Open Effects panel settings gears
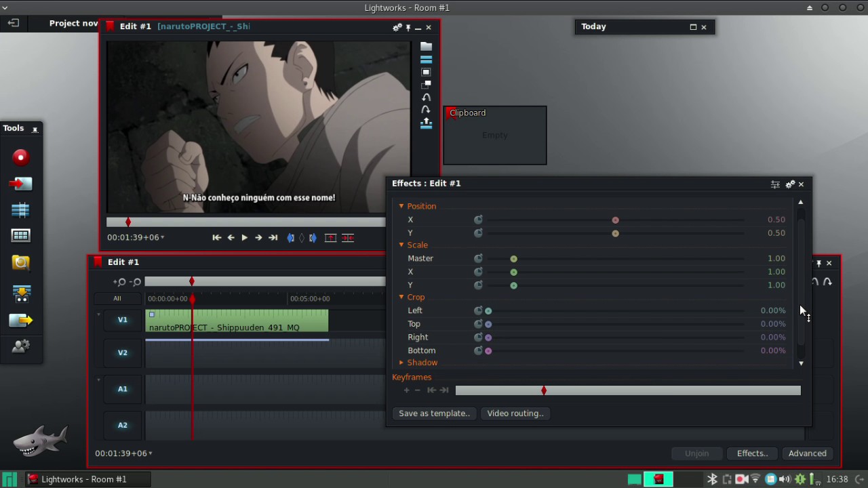Image resolution: width=868 pixels, height=488 pixels. pyautogui.click(x=790, y=184)
